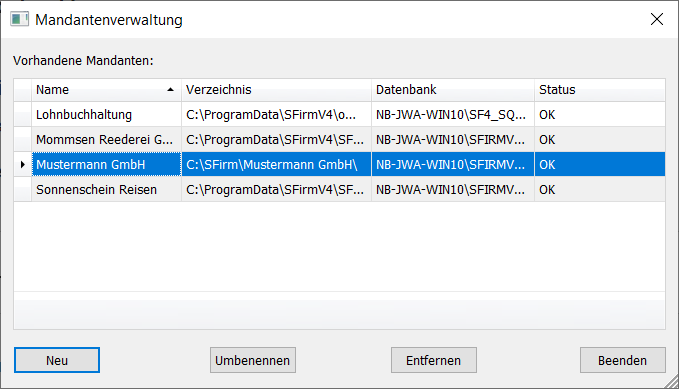Click the Name column sort arrow
Viewport: 679px width, 389px height.
point(170,90)
